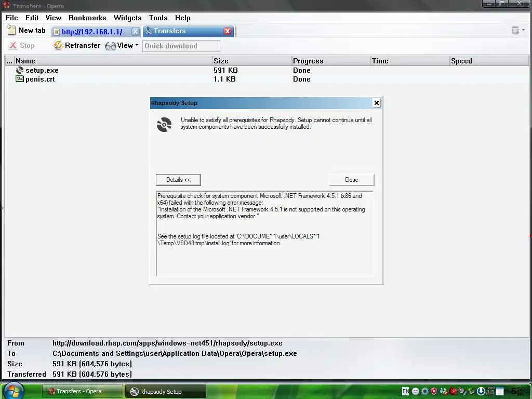Click the glasses View icon in toolbar
Image resolution: width=532 pixels, height=399 pixels.
click(x=110, y=46)
